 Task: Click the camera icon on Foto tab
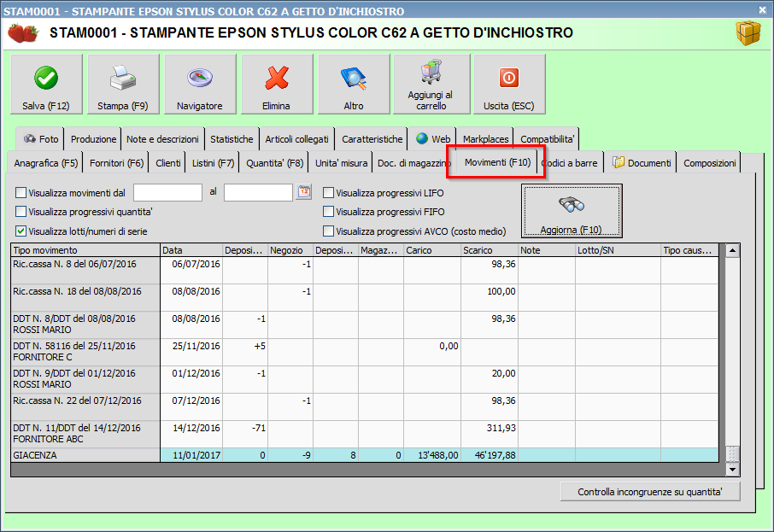(x=30, y=138)
